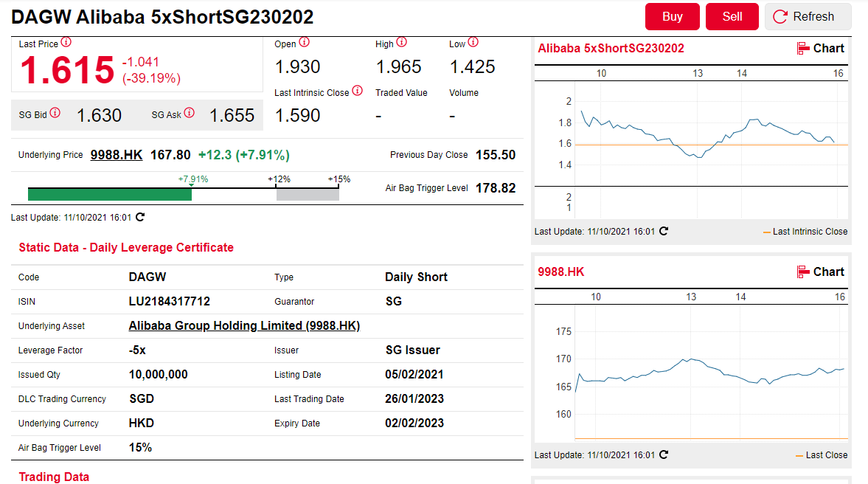
Task: Click the Last Price info icon
Action: [66, 42]
